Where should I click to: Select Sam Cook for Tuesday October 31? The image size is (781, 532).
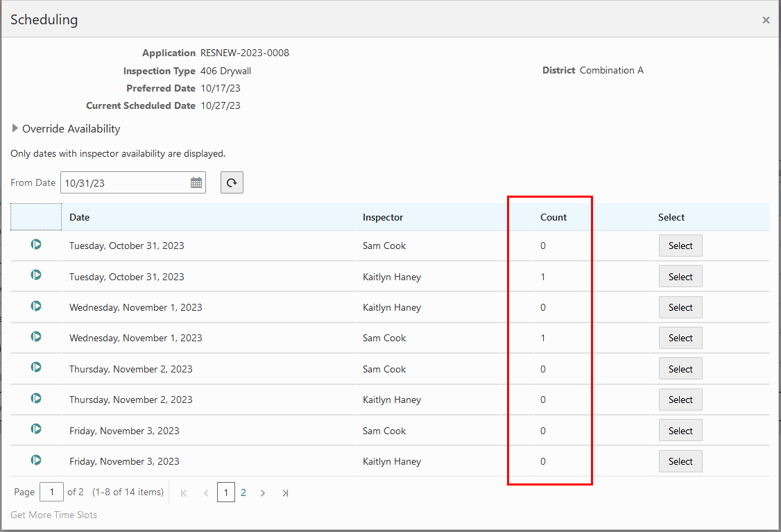click(680, 246)
